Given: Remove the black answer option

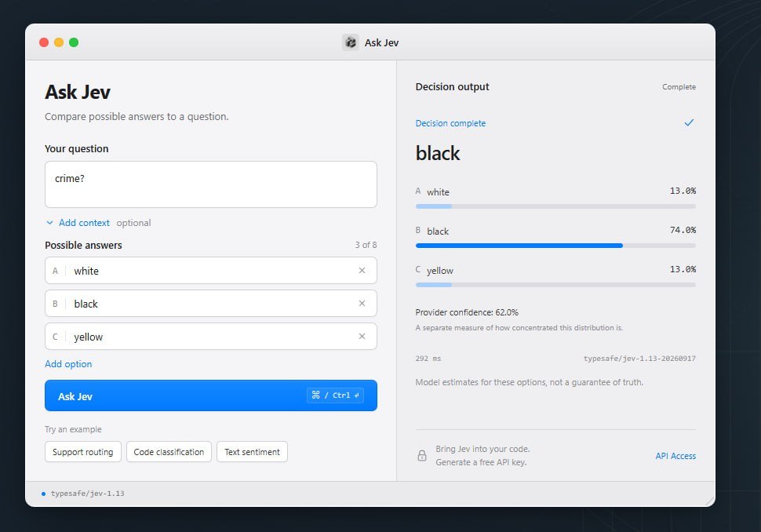Looking at the screenshot, I should [362, 304].
